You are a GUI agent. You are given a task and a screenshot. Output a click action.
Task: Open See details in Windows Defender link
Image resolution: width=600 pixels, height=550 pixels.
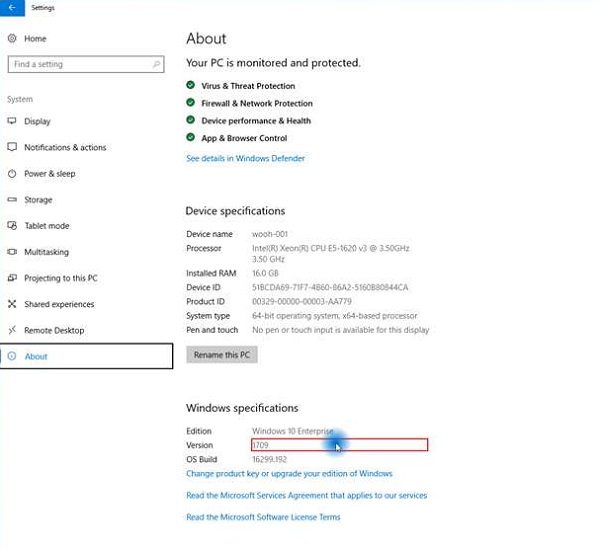(x=245, y=158)
